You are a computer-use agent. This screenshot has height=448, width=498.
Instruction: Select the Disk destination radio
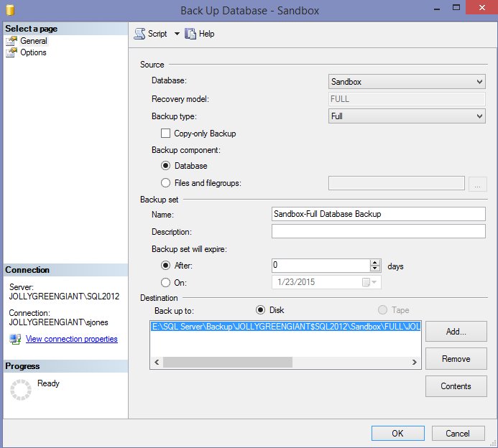point(260,309)
